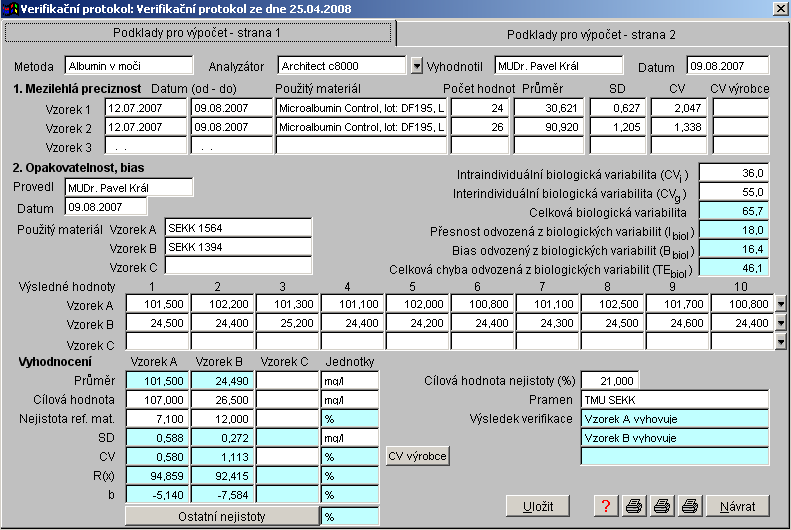791x530 pixels.
Task: Open Ostatní nejistoty button
Action: pyautogui.click(x=221, y=517)
